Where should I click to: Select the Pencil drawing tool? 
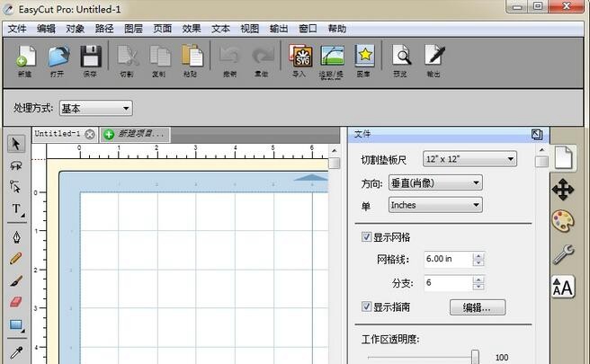(x=16, y=258)
